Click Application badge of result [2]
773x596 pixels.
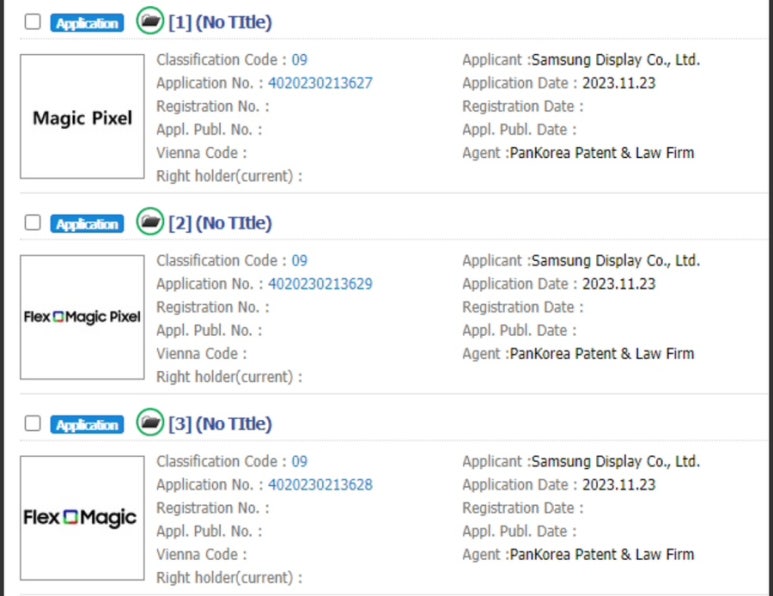coord(87,224)
